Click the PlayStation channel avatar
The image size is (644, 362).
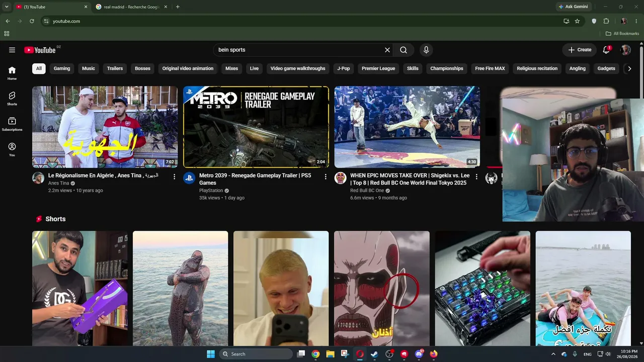pyautogui.click(x=189, y=178)
